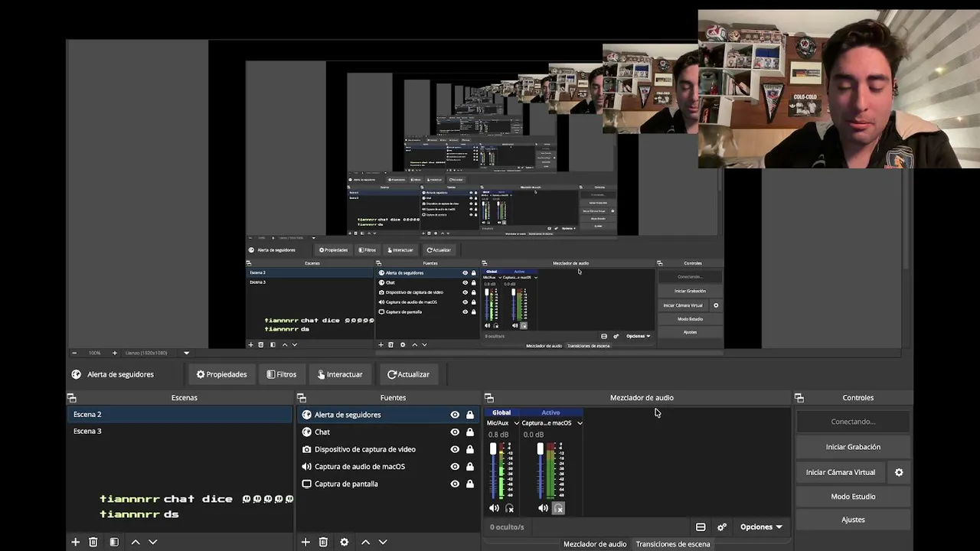
Task: Unlock the Captura de pantalla source
Action: [470, 484]
